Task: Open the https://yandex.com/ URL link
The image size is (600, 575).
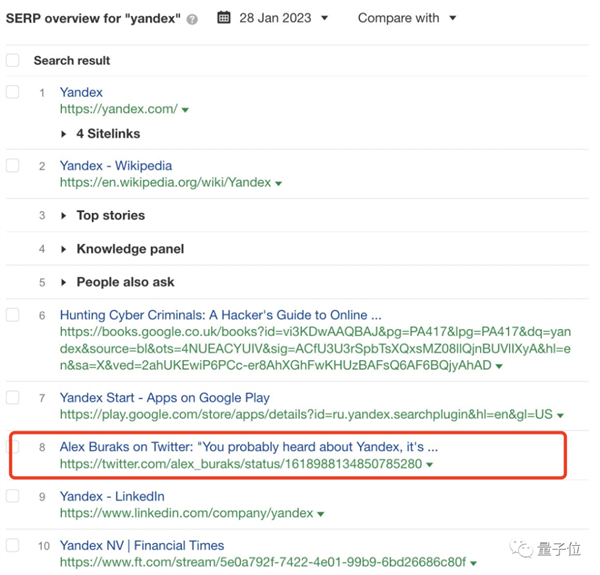Action: pyautogui.click(x=119, y=109)
